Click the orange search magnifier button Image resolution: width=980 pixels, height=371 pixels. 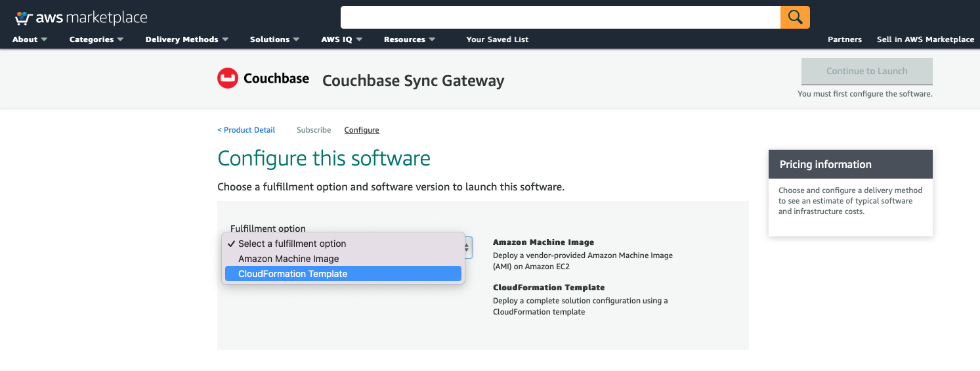click(x=795, y=17)
